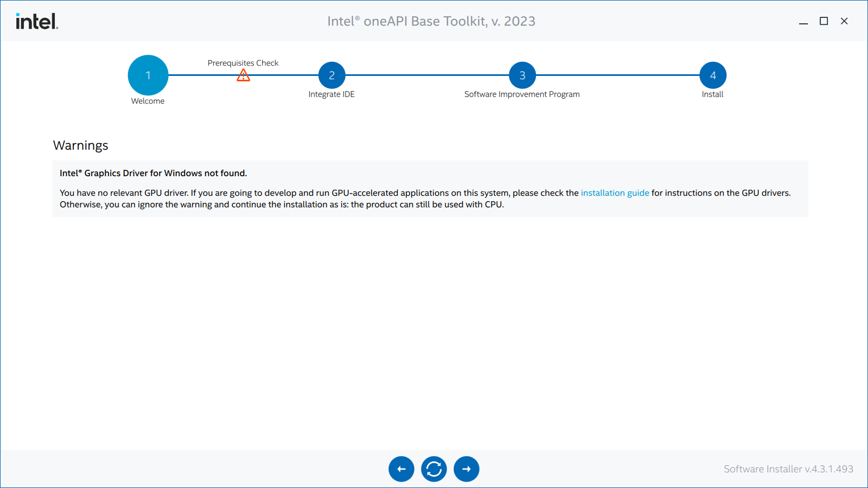Click the Intel oneAPI Base Toolkit title

[x=431, y=21]
